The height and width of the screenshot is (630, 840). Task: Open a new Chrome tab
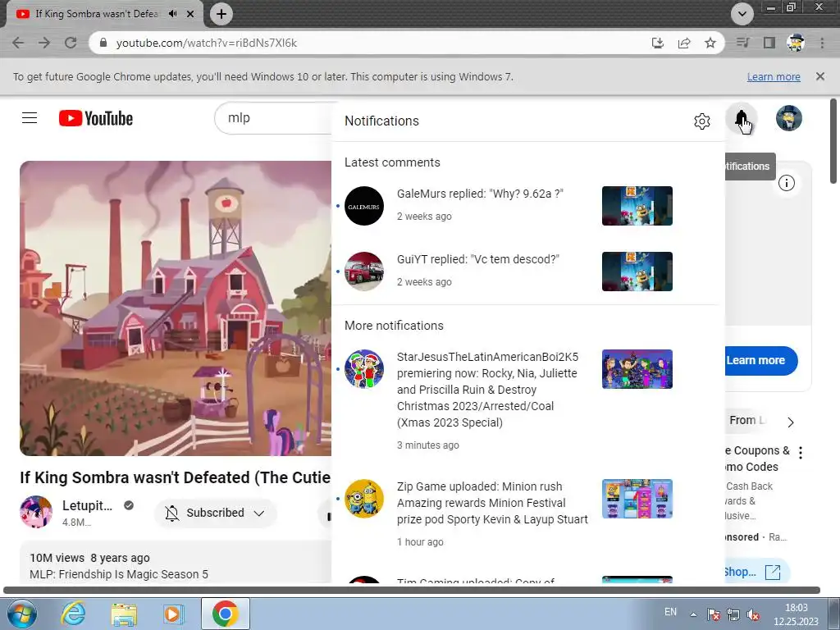point(221,14)
